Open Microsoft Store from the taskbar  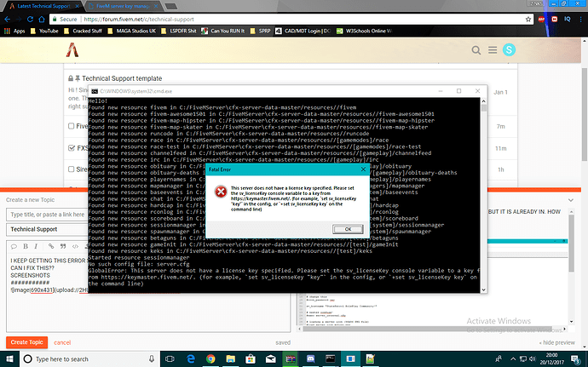coord(251,359)
